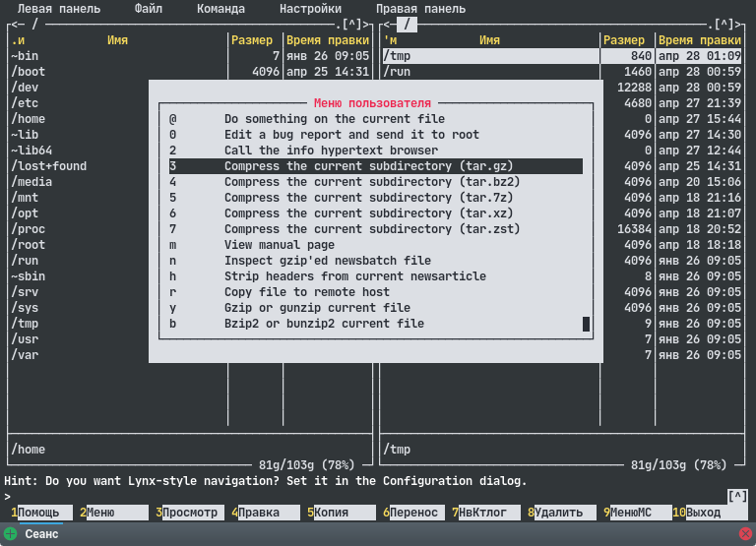Choose 'Edit a bug report and send it to root'
Image resolution: width=756 pixels, height=546 pixels.
click(x=376, y=135)
